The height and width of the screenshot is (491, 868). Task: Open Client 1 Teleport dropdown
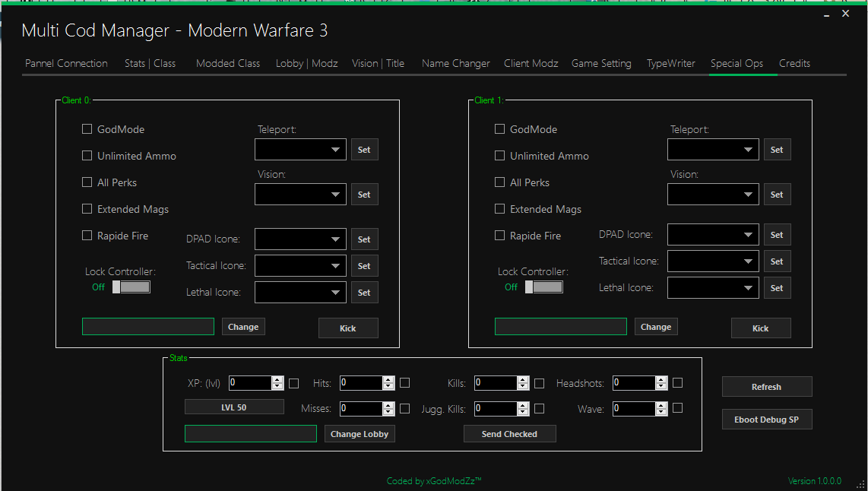[x=713, y=150]
